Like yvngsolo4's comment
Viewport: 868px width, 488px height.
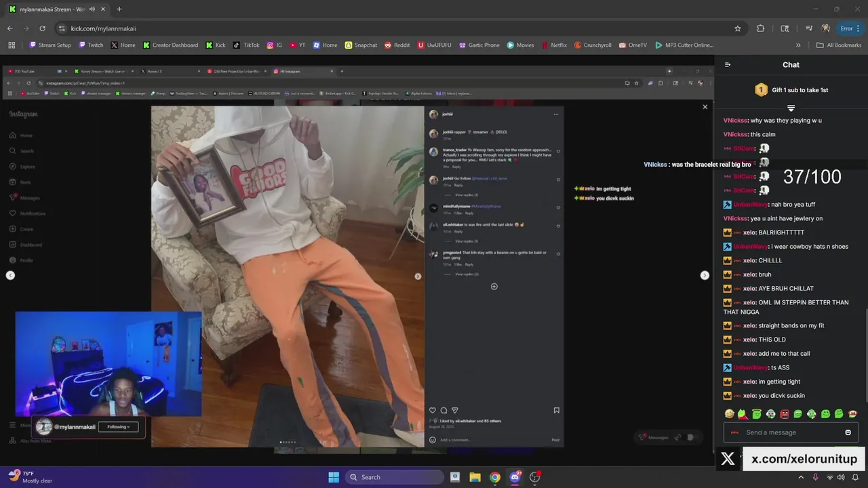[558, 254]
